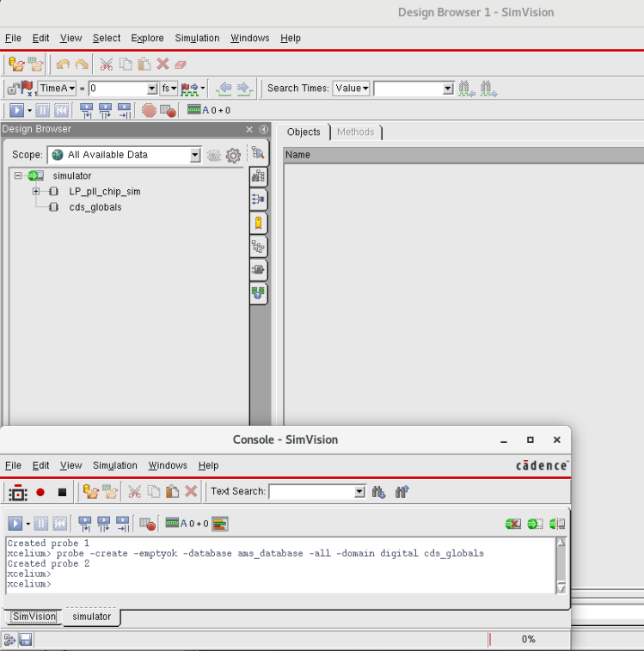This screenshot has height=651, width=644.
Task: Open the Search Times Value dropdown
Action: tap(352, 89)
